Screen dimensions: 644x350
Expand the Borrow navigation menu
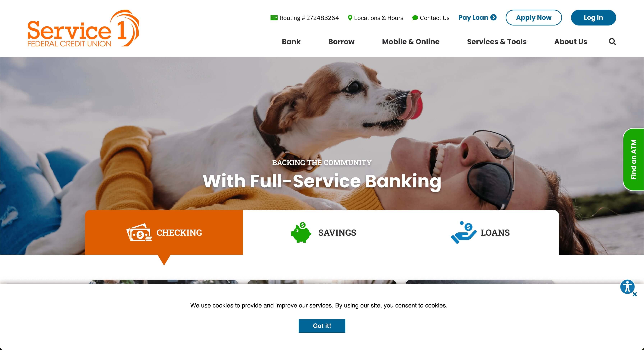click(x=341, y=41)
